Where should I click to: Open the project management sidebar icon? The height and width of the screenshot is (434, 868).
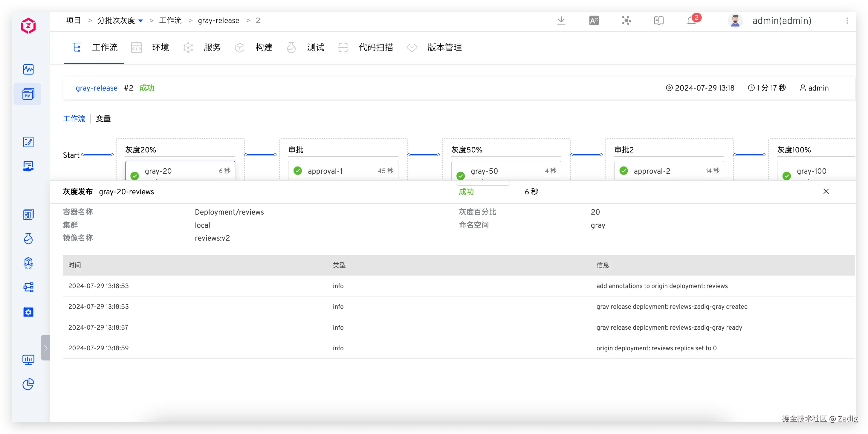coord(28,94)
